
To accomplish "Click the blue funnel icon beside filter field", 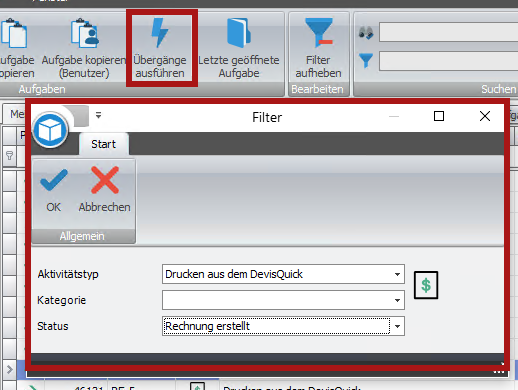I will 366,60.
